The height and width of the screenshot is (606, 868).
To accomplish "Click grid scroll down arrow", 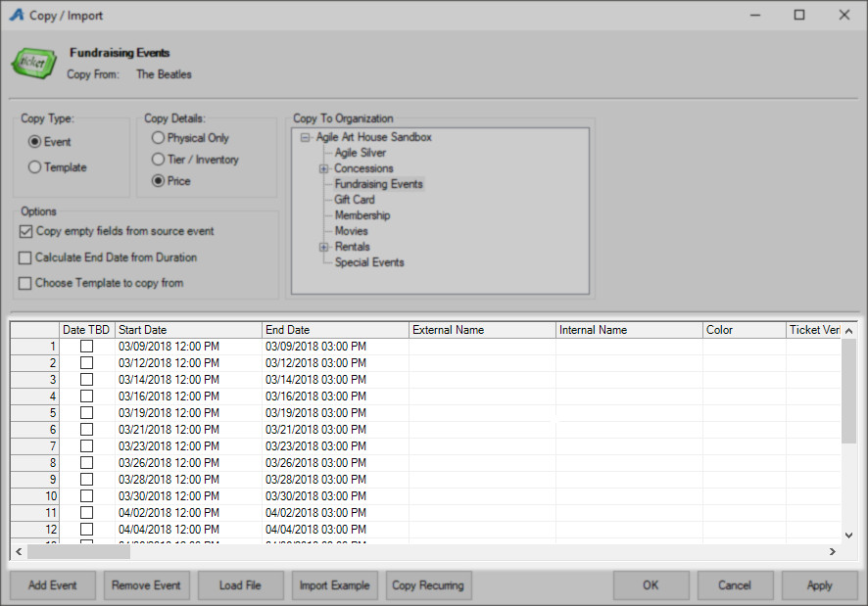I will pos(848,536).
